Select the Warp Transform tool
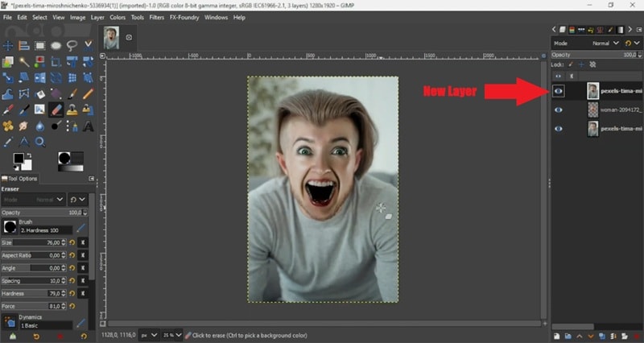The image size is (644, 343). point(8,93)
